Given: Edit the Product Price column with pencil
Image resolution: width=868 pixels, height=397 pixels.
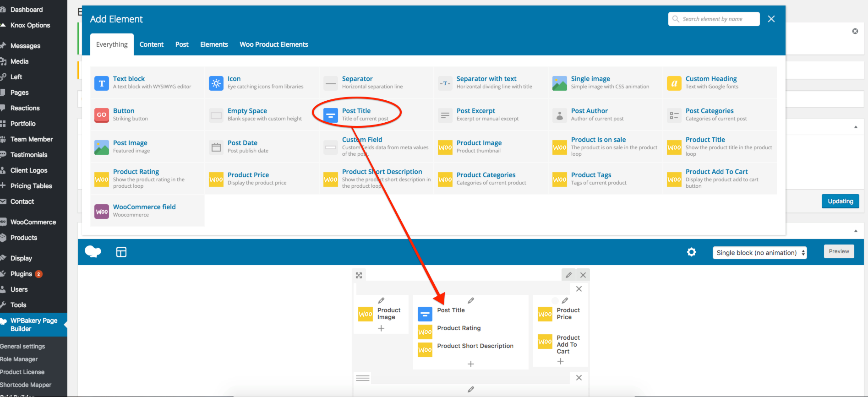Looking at the screenshot, I should (x=565, y=301).
